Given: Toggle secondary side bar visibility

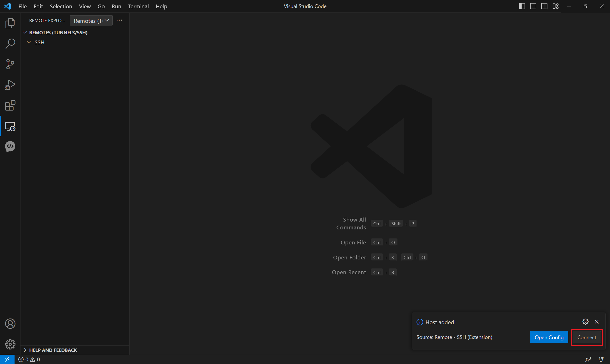Looking at the screenshot, I should coord(544,6).
